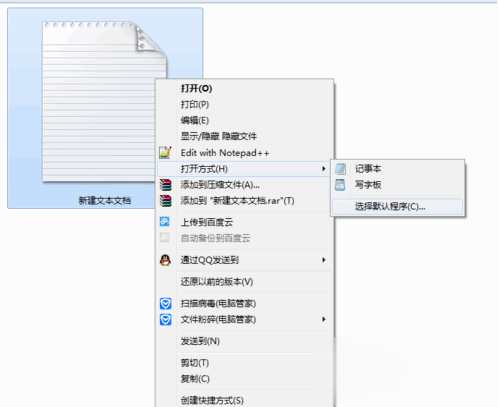Click the WinRAR icon beside 添加到 "新建文本文档.rar"(T)
This screenshot has height=407, width=499.
coord(165,201)
